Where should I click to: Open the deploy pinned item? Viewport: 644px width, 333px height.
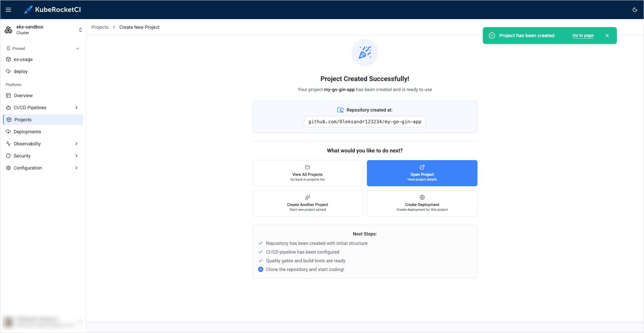click(x=21, y=71)
